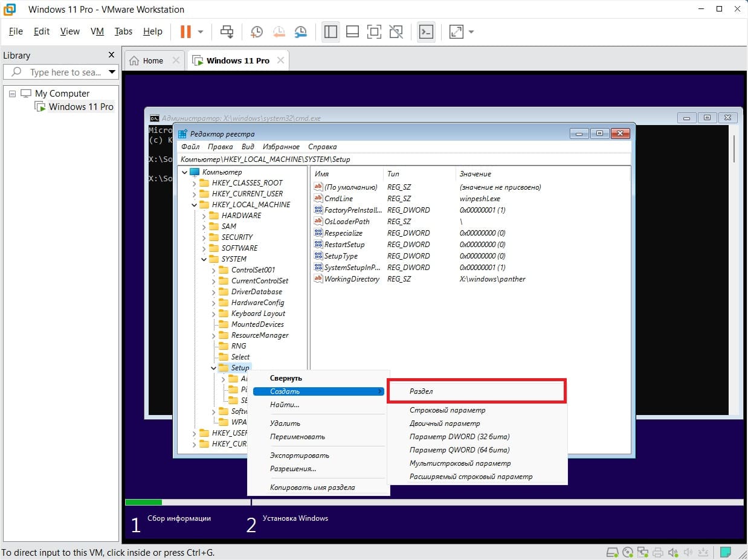Select Windows 11 Pro in the Library tree
This screenshot has width=748, height=560.
(x=81, y=107)
